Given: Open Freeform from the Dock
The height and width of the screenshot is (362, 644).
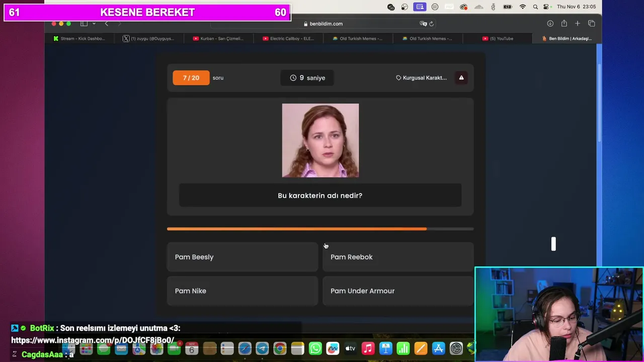Looking at the screenshot, I should tap(333, 348).
